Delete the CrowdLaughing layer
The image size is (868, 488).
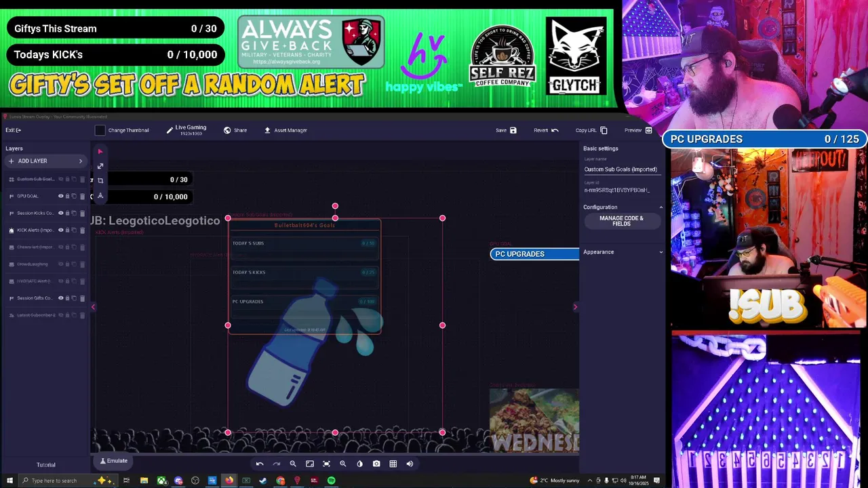pos(83,264)
